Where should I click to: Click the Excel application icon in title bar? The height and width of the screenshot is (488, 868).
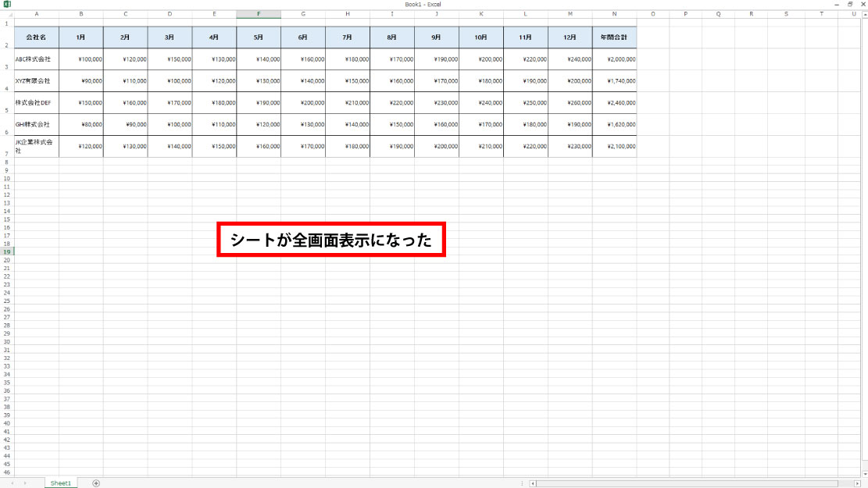(x=7, y=4)
